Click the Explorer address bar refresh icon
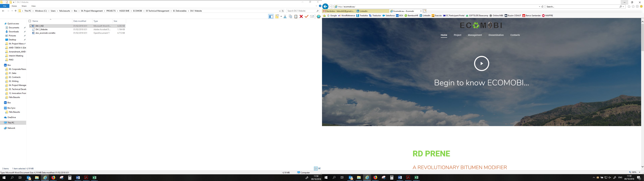The image size is (644, 181). 283,11
